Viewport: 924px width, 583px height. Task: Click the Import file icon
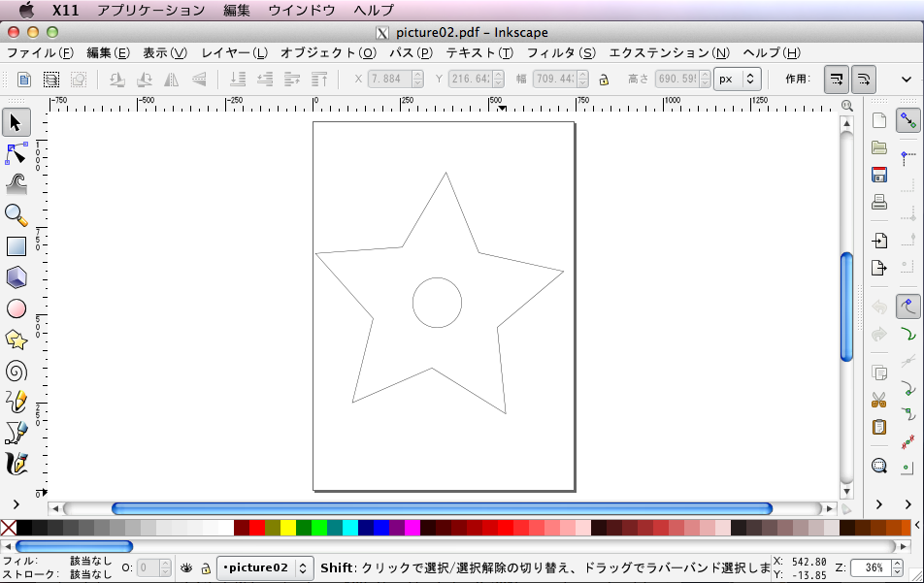pyautogui.click(x=878, y=241)
